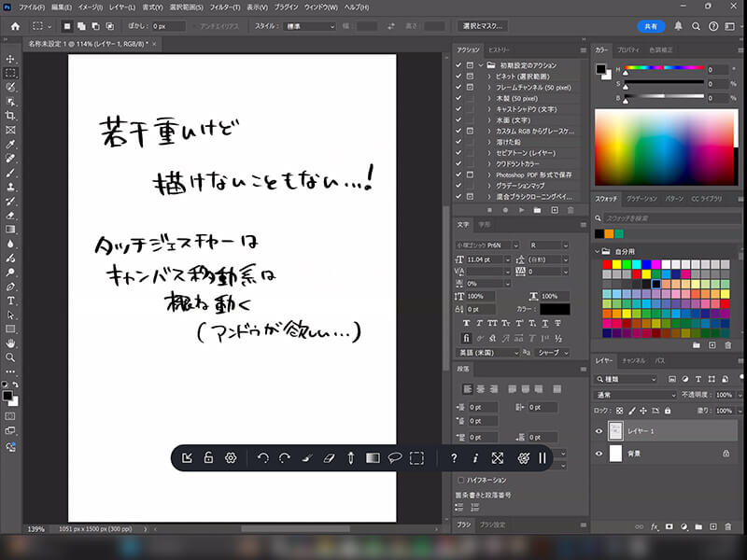Click the gear icon on the floating touch bar

tap(231, 459)
